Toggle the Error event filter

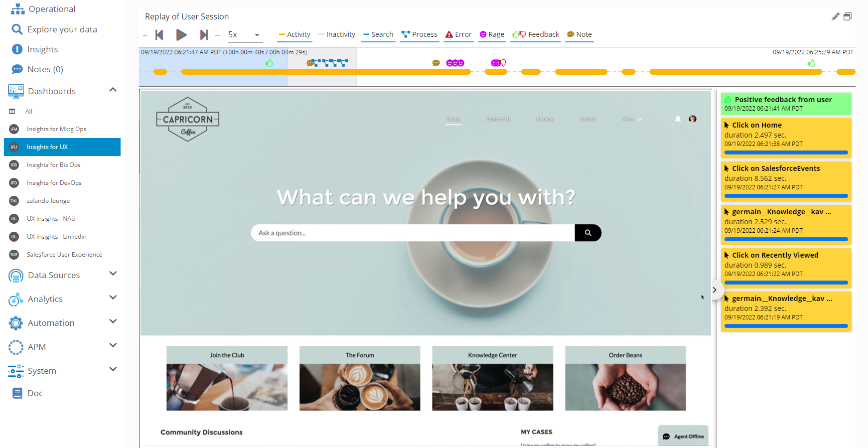tap(458, 34)
